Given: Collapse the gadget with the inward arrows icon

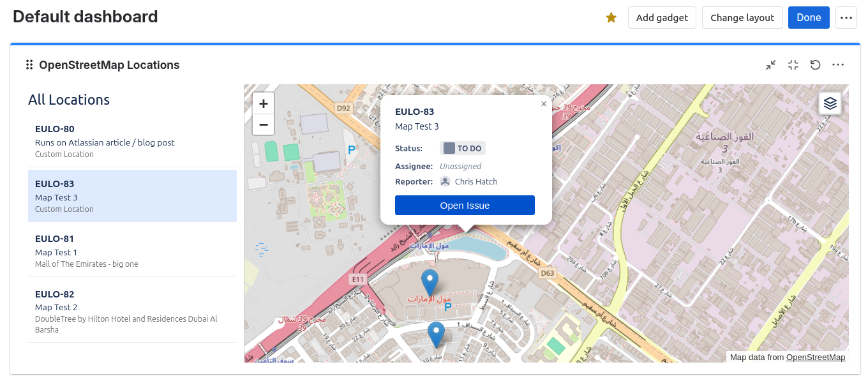Looking at the screenshot, I should point(770,64).
